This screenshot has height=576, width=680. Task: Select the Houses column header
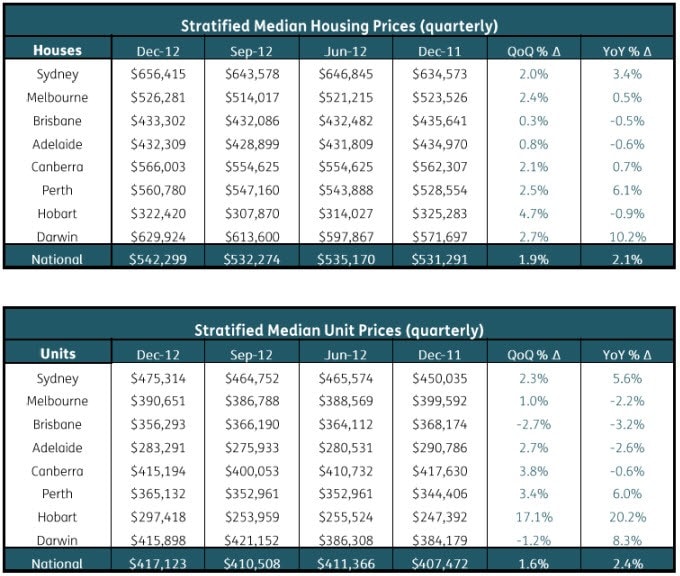[57, 49]
